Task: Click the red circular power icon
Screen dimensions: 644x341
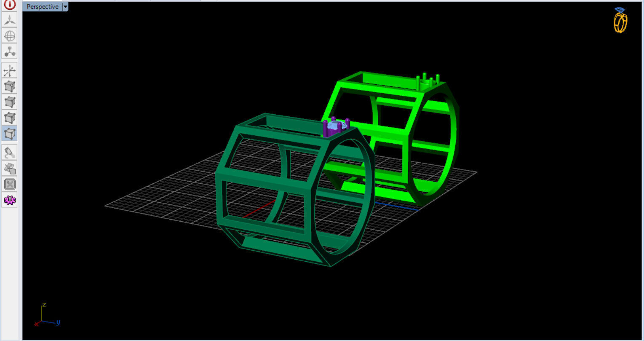Action: 10,5
